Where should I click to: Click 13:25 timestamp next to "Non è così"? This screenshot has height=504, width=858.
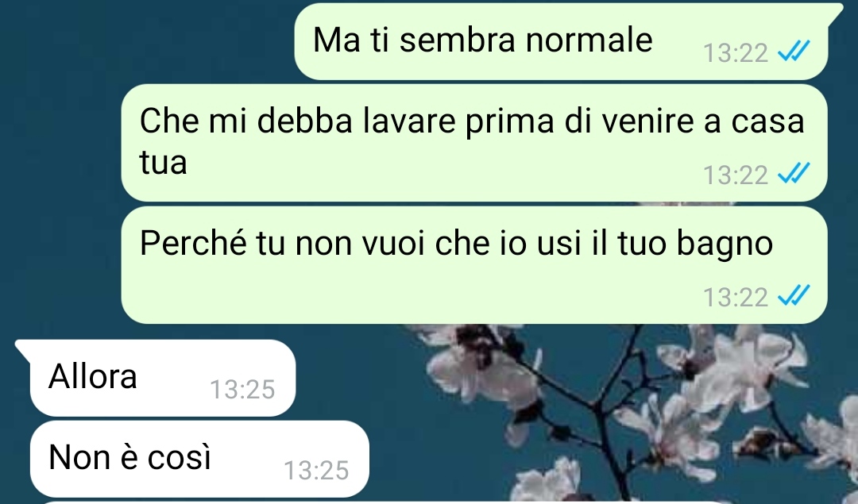pyautogui.click(x=316, y=471)
